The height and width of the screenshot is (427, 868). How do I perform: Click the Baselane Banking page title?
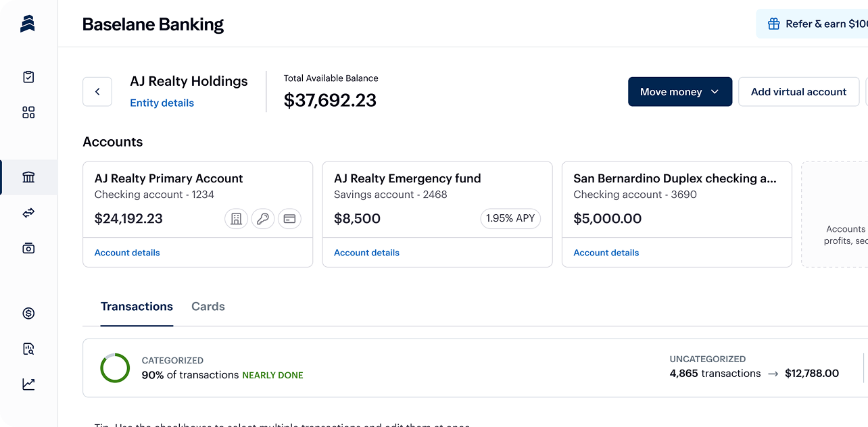pyautogui.click(x=153, y=24)
